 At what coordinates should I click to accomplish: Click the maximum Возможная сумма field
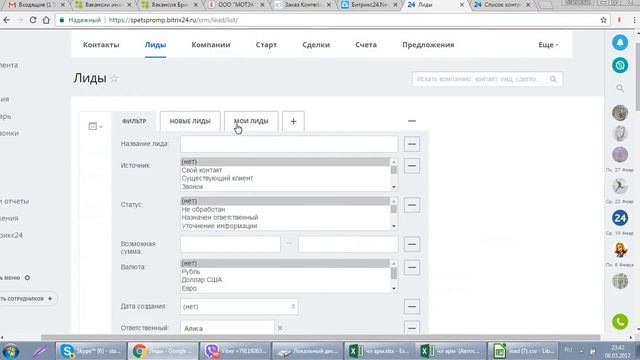pyautogui.click(x=348, y=244)
